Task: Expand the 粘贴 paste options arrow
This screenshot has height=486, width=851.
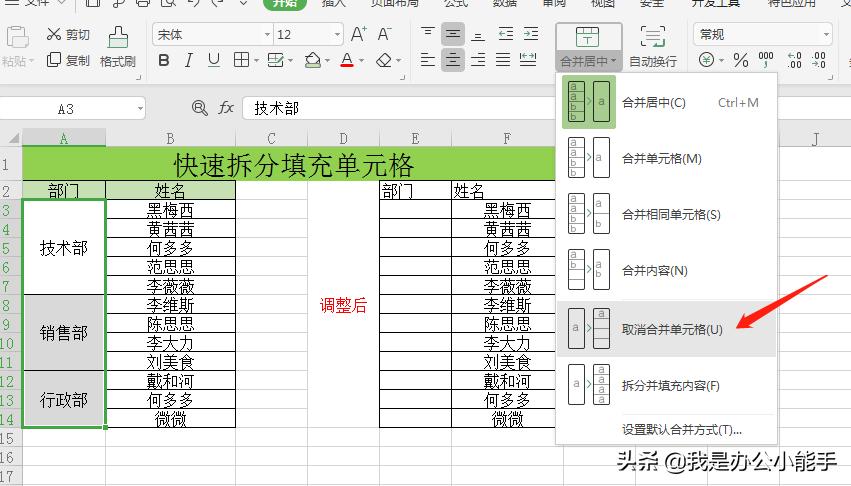Action: [32, 61]
